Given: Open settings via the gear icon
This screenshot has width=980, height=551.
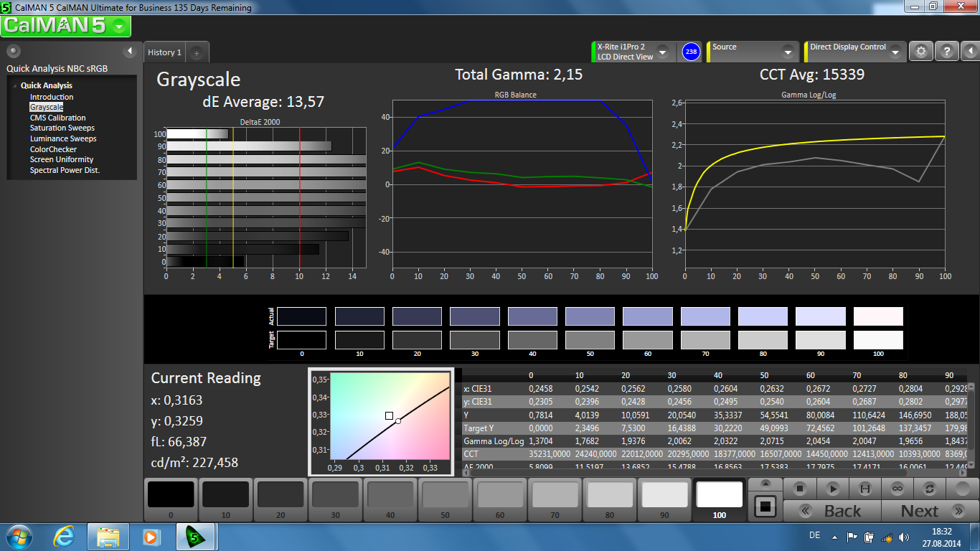Looking at the screenshot, I should tap(921, 52).
